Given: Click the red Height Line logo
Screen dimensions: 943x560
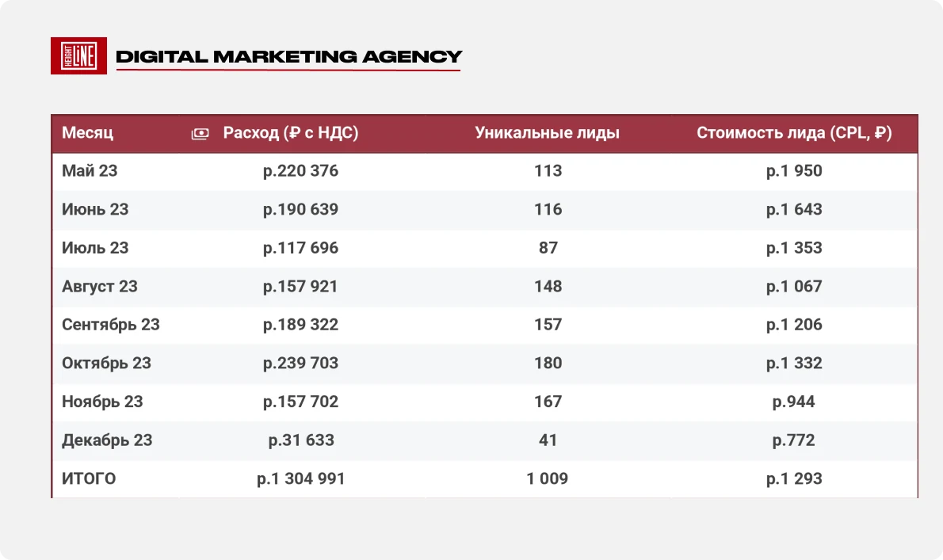Looking at the screenshot, I should click(x=78, y=56).
